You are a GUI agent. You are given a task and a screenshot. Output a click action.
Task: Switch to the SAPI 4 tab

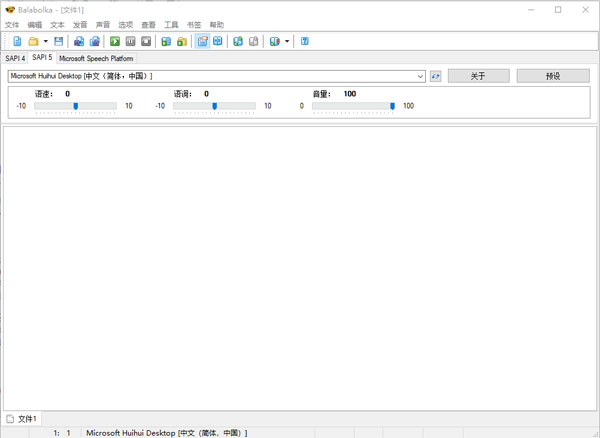[15, 58]
